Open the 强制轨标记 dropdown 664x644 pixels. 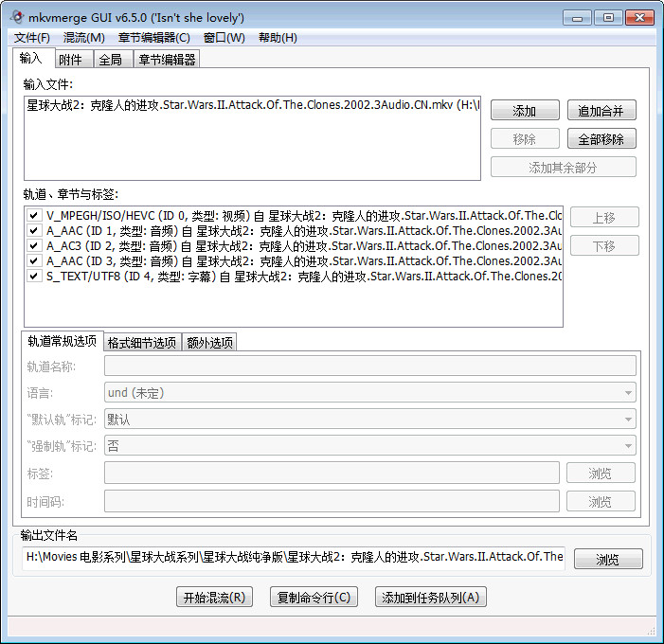pos(369,445)
